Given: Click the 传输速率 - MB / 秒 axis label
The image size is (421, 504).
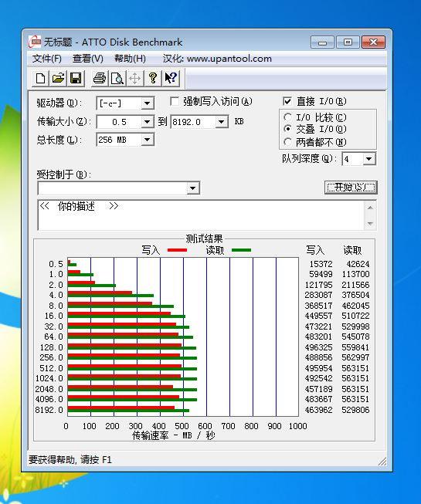Looking at the screenshot, I should [173, 435].
